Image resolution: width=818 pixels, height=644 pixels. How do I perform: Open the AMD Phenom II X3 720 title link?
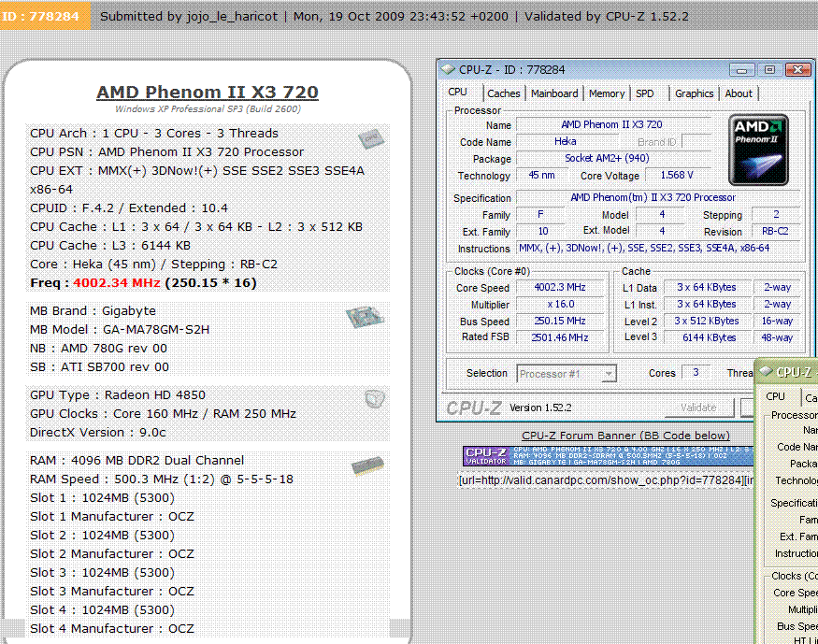coord(208,92)
